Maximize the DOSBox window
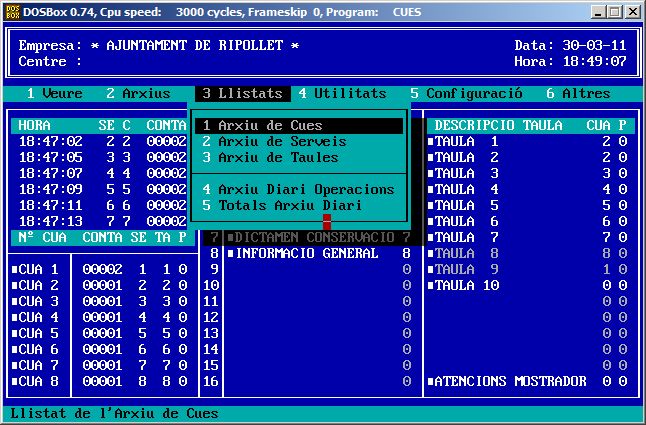The image size is (646, 425). tap(615, 12)
